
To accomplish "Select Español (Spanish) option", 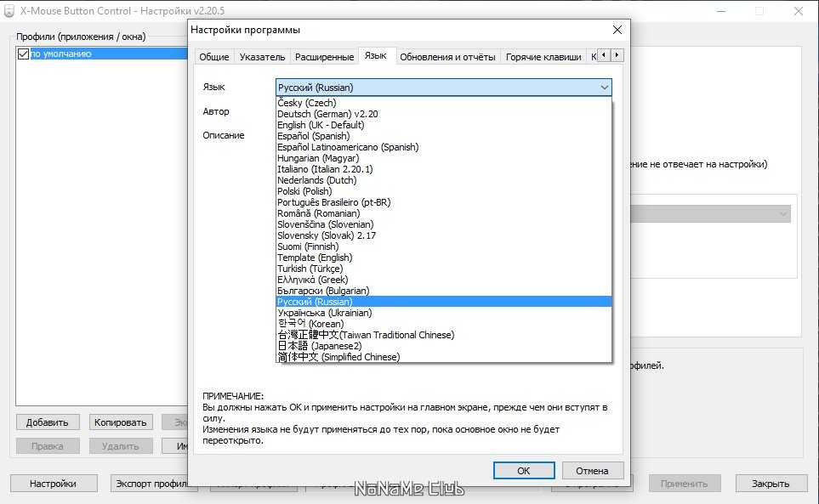I will [443, 136].
